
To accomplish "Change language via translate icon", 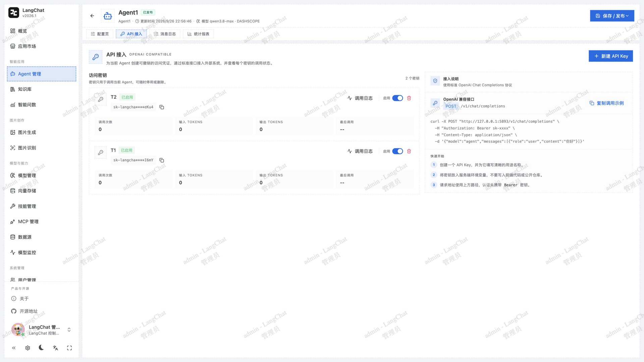I will pyautogui.click(x=55, y=348).
